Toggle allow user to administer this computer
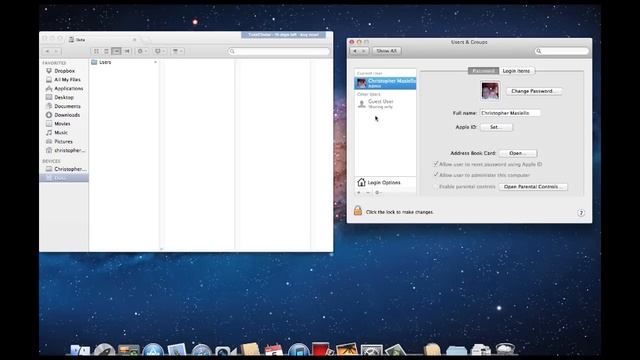The height and width of the screenshot is (360, 640). (x=436, y=175)
